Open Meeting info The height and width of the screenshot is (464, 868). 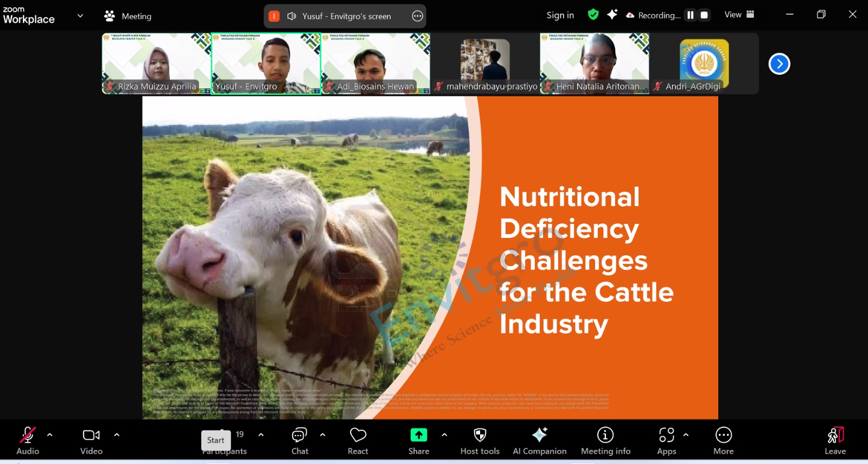(x=605, y=441)
